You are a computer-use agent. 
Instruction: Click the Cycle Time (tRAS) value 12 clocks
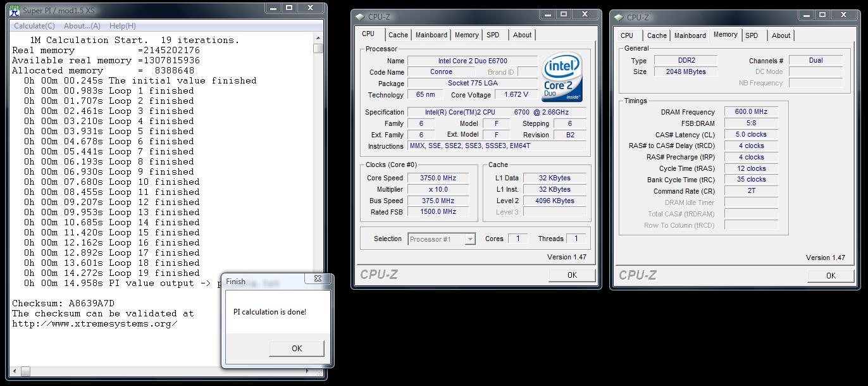(751, 169)
